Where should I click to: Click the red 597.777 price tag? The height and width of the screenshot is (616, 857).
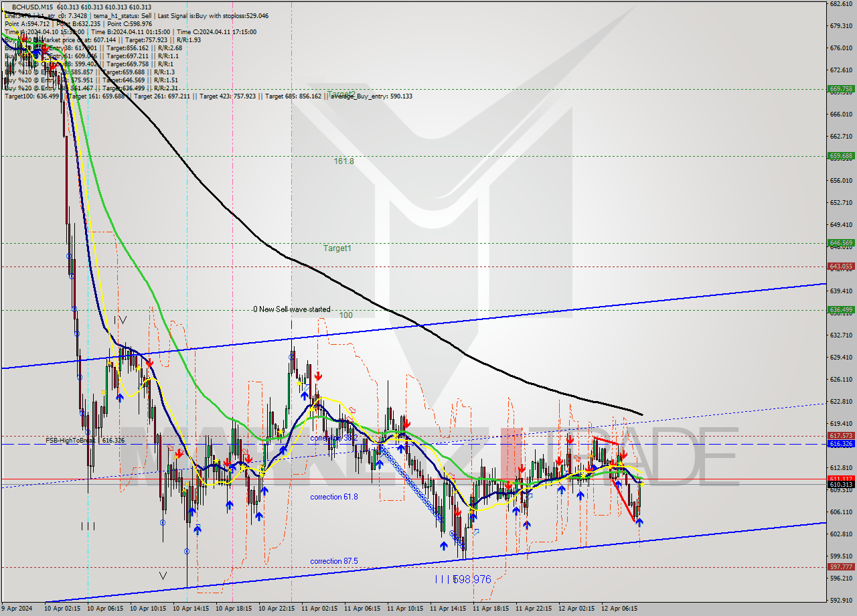click(x=841, y=567)
